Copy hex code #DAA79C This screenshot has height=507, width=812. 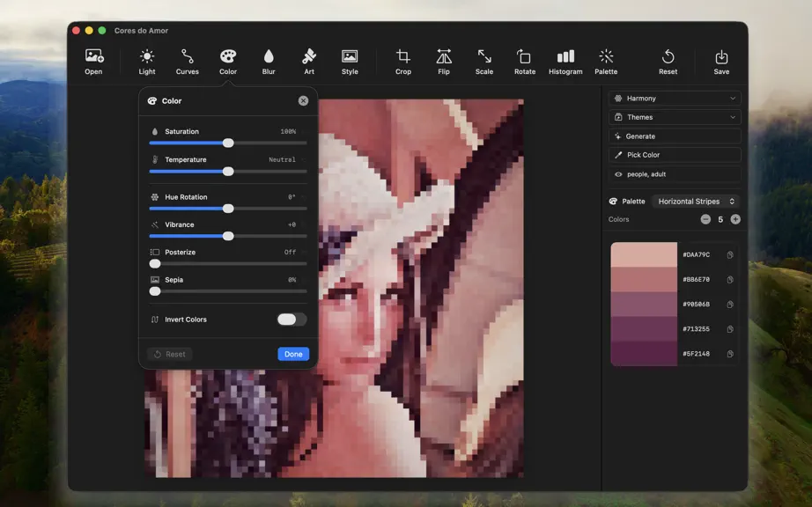[x=730, y=254]
